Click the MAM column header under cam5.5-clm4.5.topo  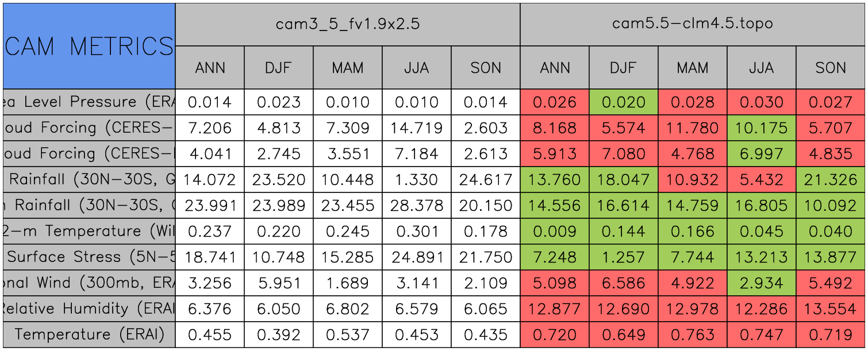pos(692,68)
